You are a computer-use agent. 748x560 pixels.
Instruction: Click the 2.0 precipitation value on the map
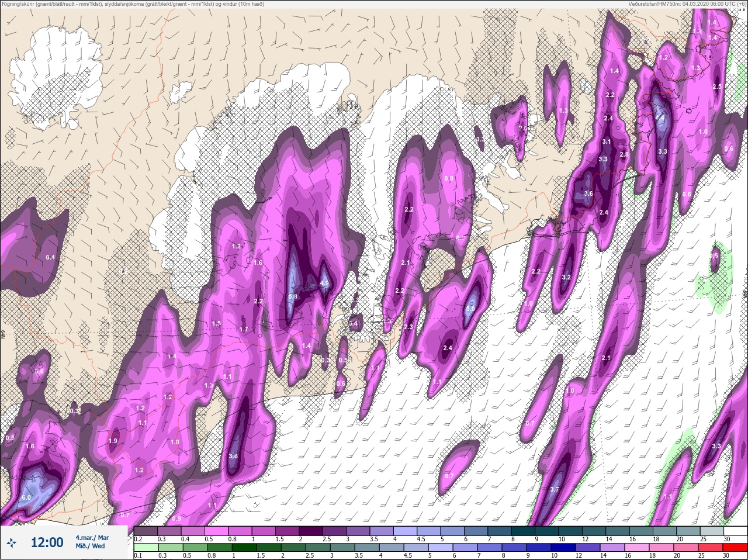coord(523,128)
